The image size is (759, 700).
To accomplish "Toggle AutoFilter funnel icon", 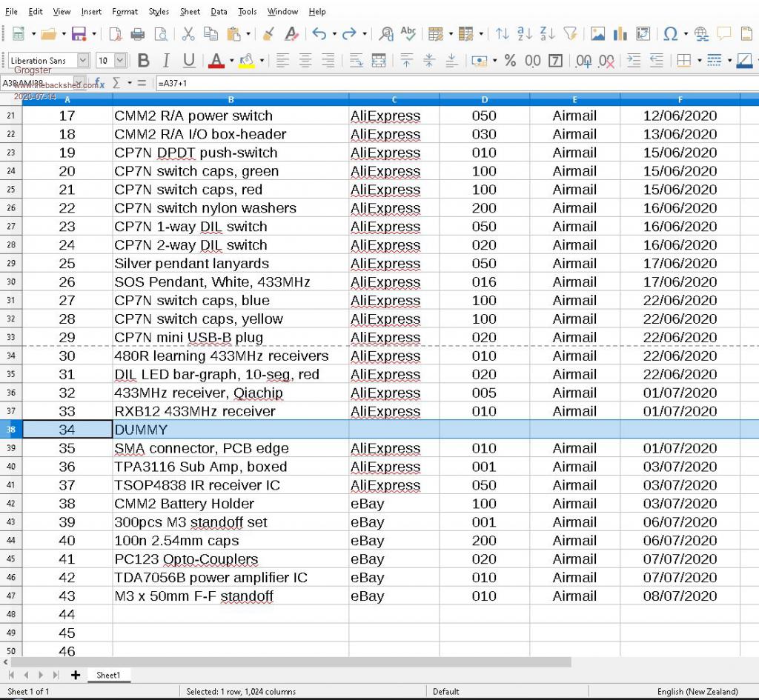I will [x=570, y=34].
